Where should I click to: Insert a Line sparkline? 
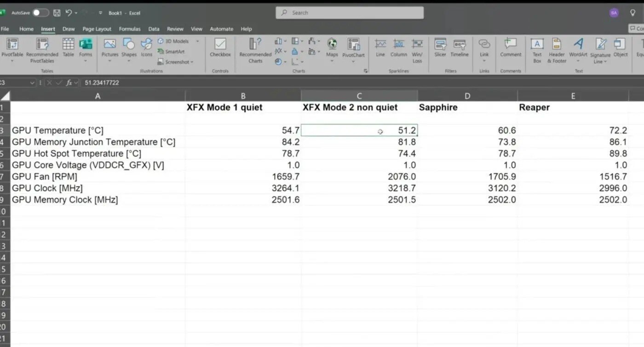[380, 48]
